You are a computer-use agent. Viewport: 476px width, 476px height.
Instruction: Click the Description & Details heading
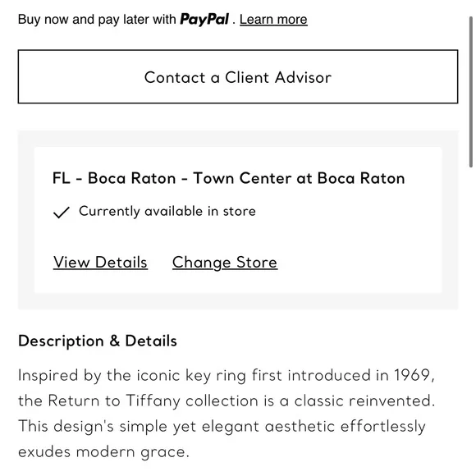[98, 341]
